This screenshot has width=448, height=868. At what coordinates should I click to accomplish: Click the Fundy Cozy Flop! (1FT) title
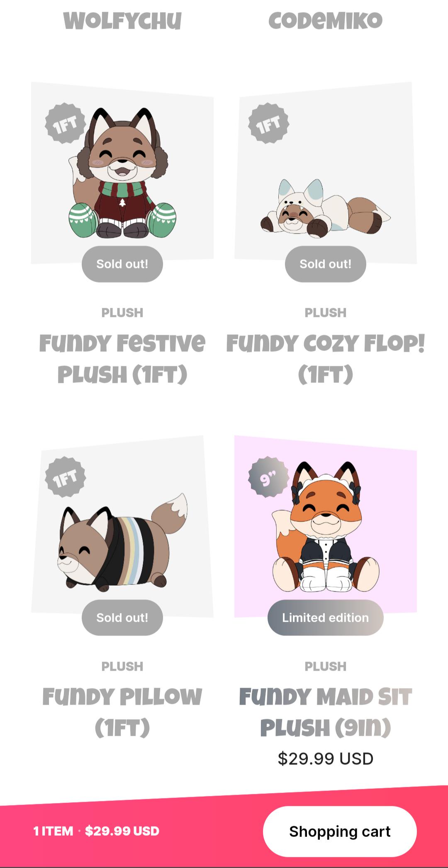click(x=326, y=359)
